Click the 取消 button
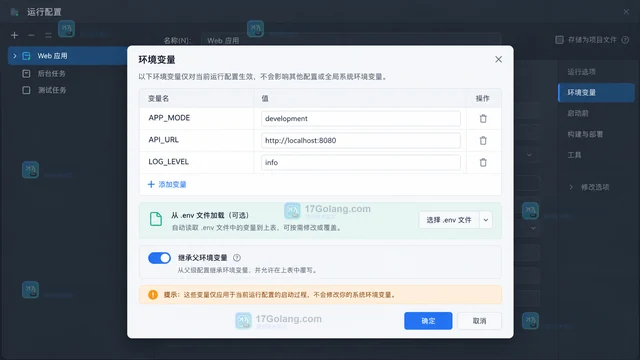 [x=479, y=321]
